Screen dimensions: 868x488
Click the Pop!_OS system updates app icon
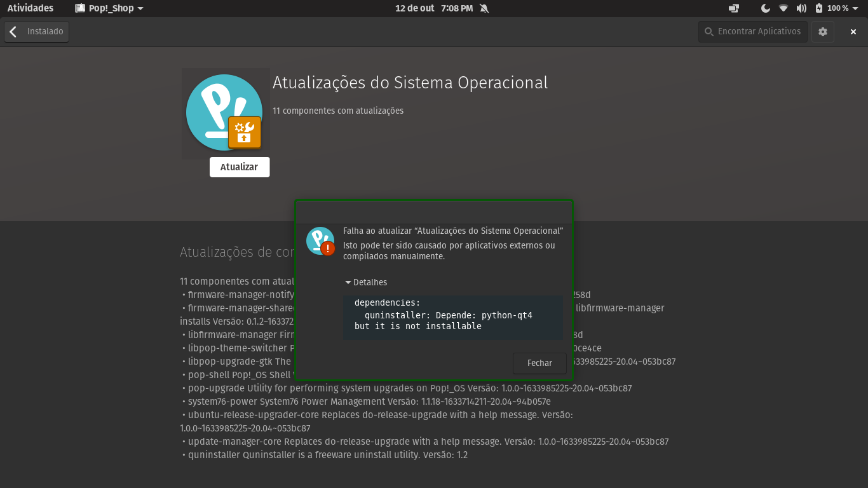click(x=226, y=113)
